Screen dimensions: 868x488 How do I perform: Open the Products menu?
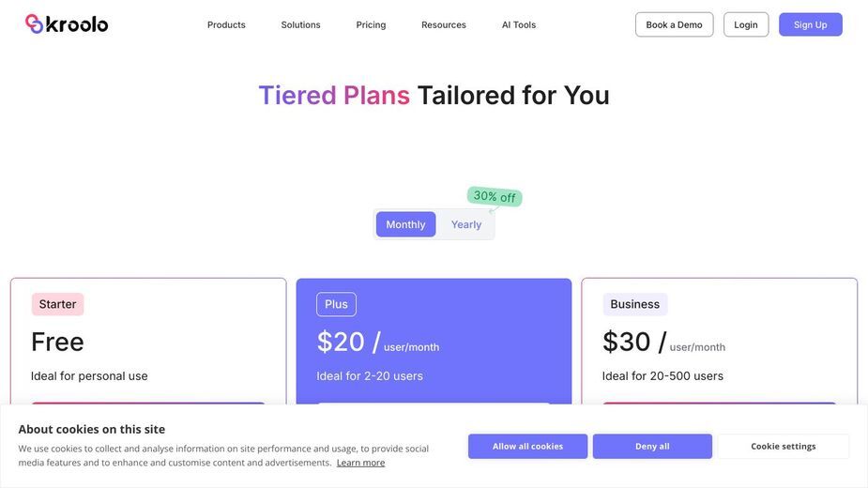point(226,25)
